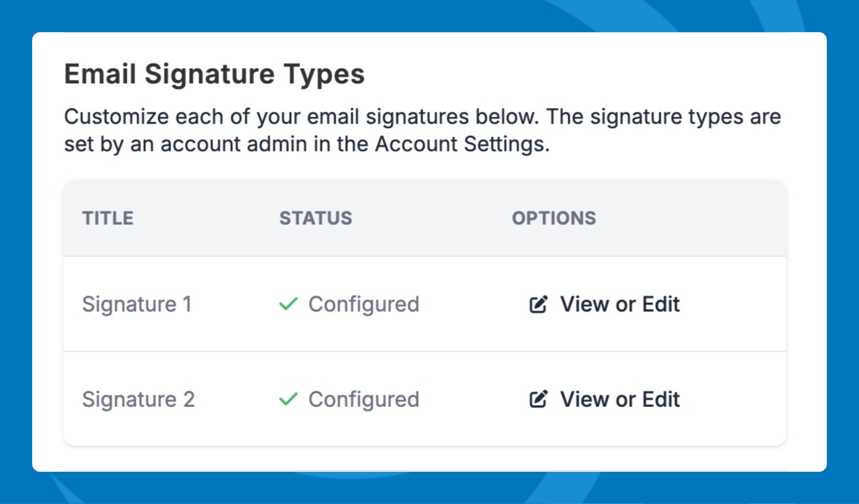Select the STATUS column header

coord(315,218)
